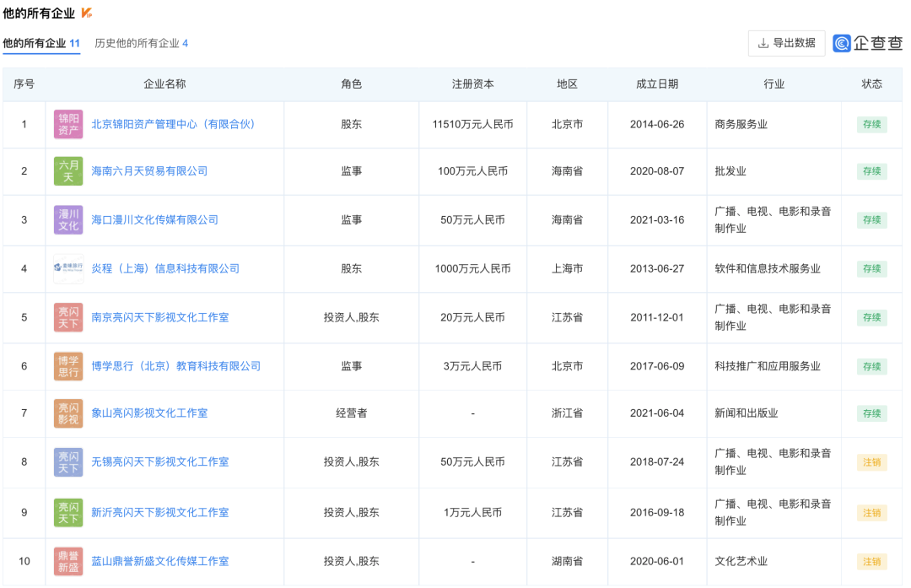Click the 导出数据 export button
911x588 pixels.
(787, 43)
